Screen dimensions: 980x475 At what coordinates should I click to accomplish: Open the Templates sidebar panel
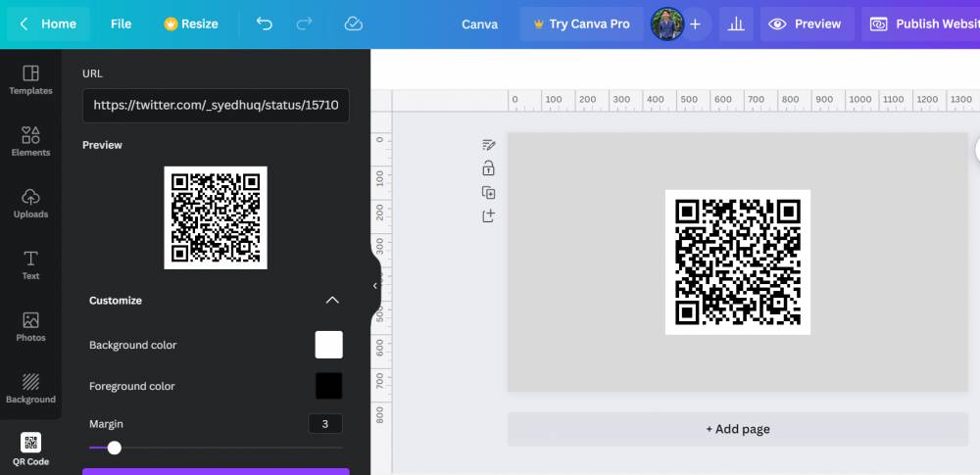tap(30, 80)
